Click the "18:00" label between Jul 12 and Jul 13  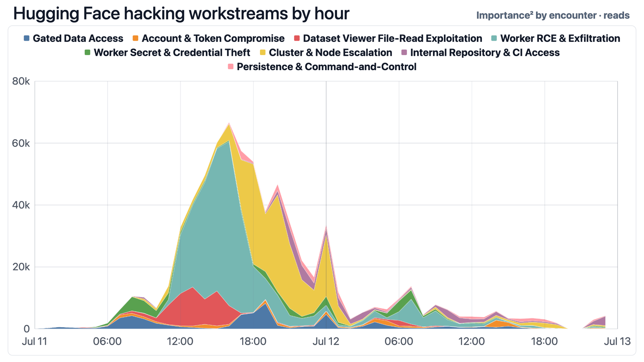tap(545, 341)
